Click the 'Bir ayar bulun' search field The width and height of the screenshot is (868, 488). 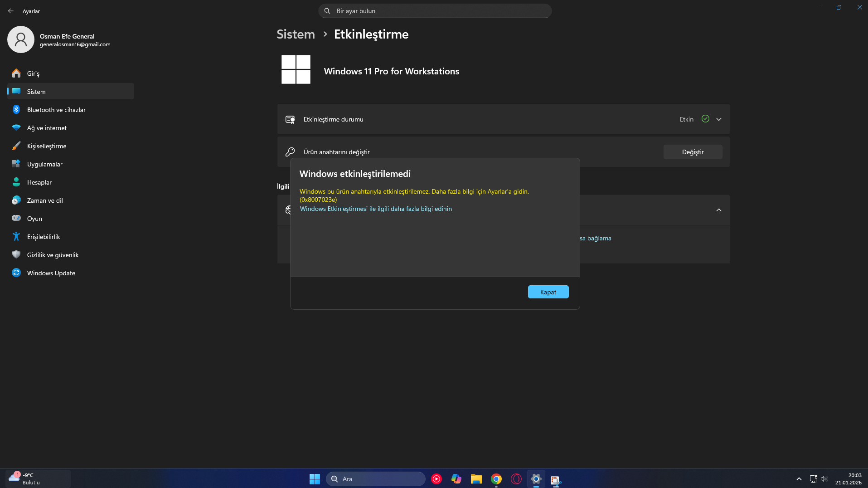pos(435,11)
